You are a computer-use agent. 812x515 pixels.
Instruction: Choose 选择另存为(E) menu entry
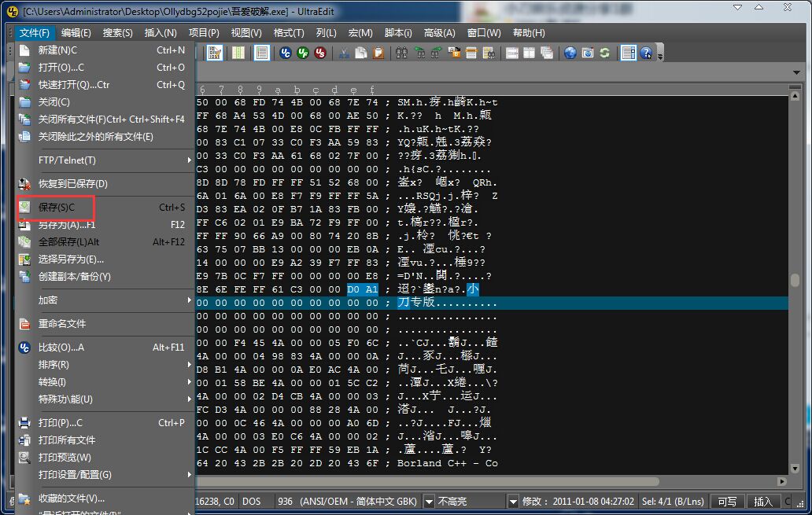104,259
